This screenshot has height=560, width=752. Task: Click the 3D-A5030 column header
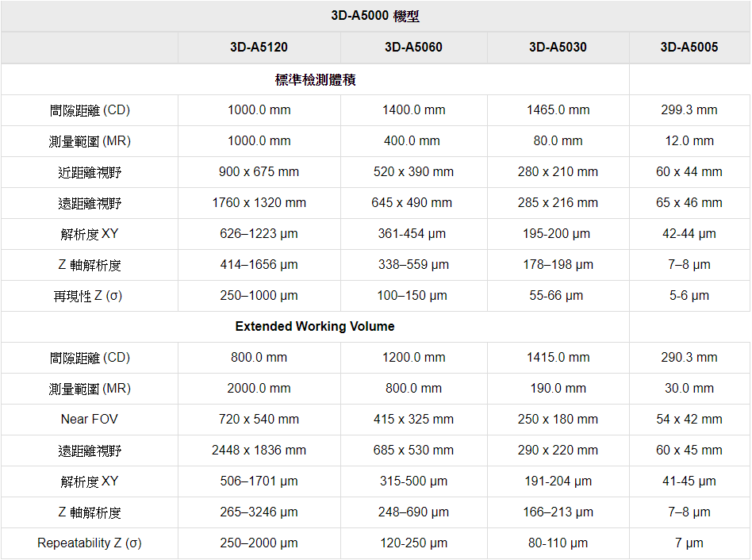pos(558,47)
